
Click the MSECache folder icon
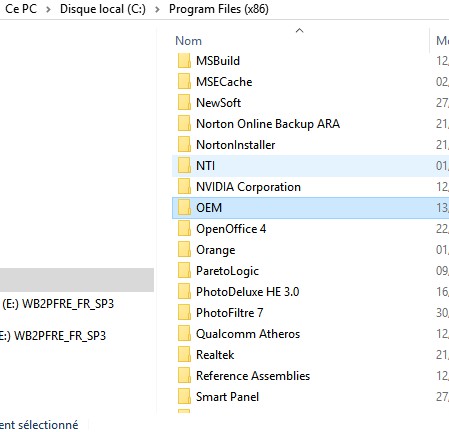pos(184,82)
